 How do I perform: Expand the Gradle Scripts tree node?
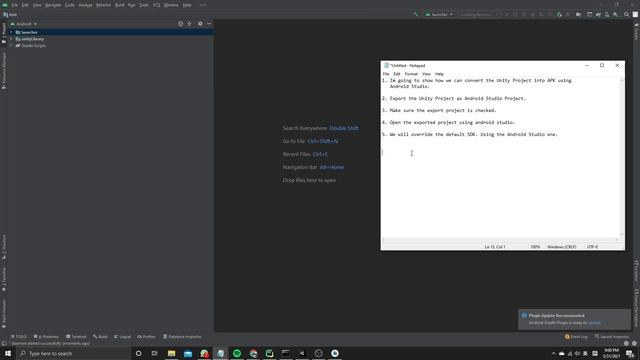(x=11, y=46)
